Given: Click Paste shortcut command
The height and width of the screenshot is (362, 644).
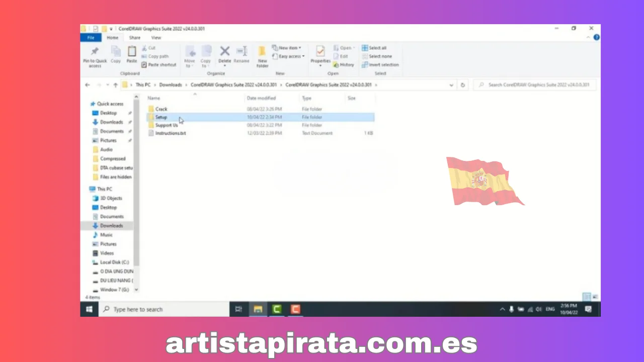Looking at the screenshot, I should 159,65.
